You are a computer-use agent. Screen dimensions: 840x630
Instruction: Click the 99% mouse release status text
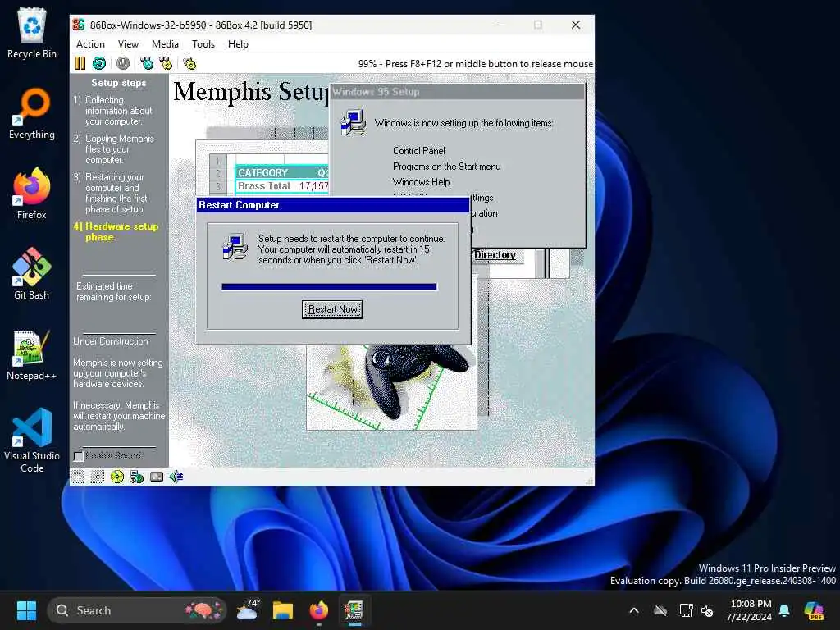click(x=476, y=64)
